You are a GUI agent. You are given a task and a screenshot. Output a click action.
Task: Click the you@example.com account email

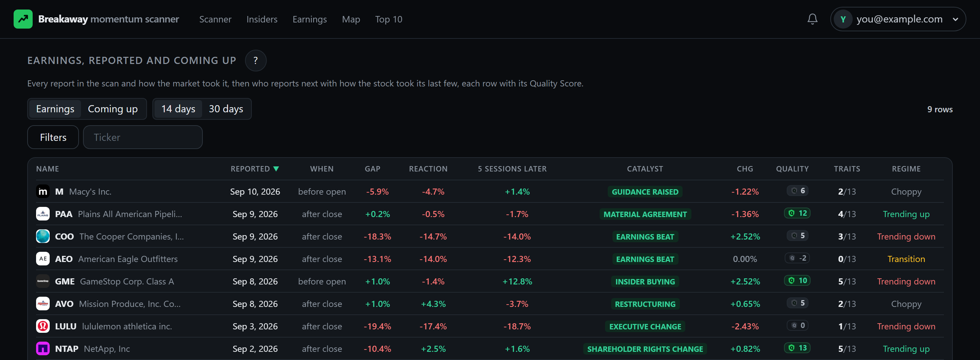899,19
